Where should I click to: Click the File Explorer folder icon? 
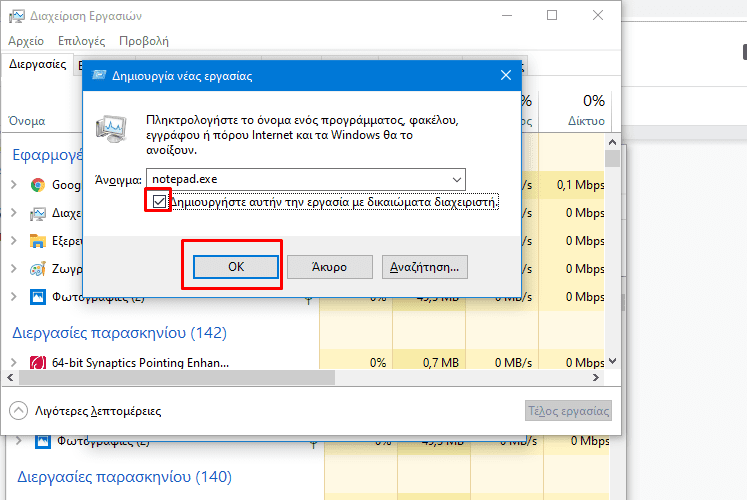[38, 241]
